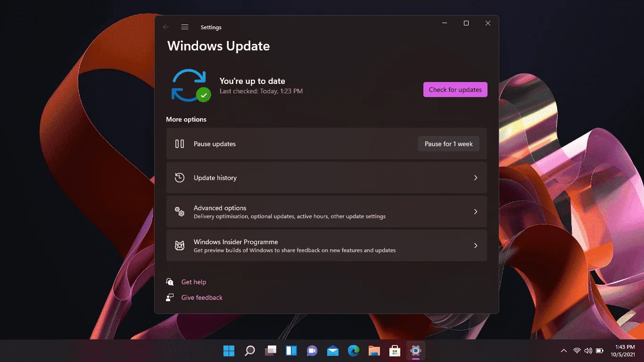The image size is (644, 362).
Task: Show hidden system tray icons
Action: (x=564, y=351)
